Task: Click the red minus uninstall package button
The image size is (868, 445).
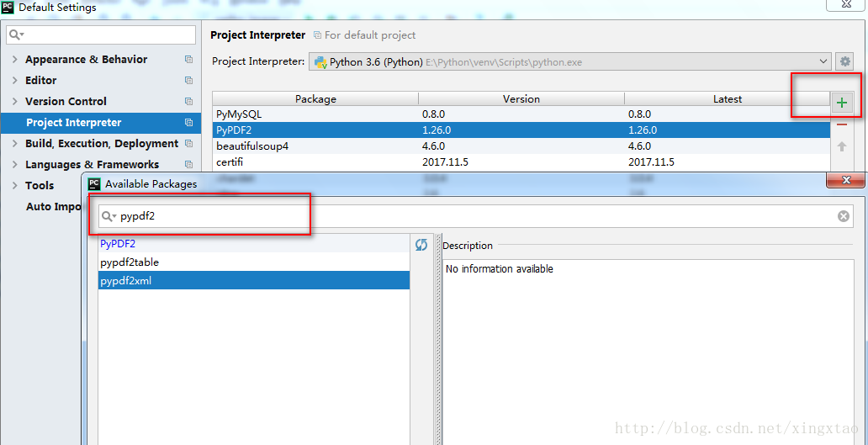Action: tap(842, 124)
